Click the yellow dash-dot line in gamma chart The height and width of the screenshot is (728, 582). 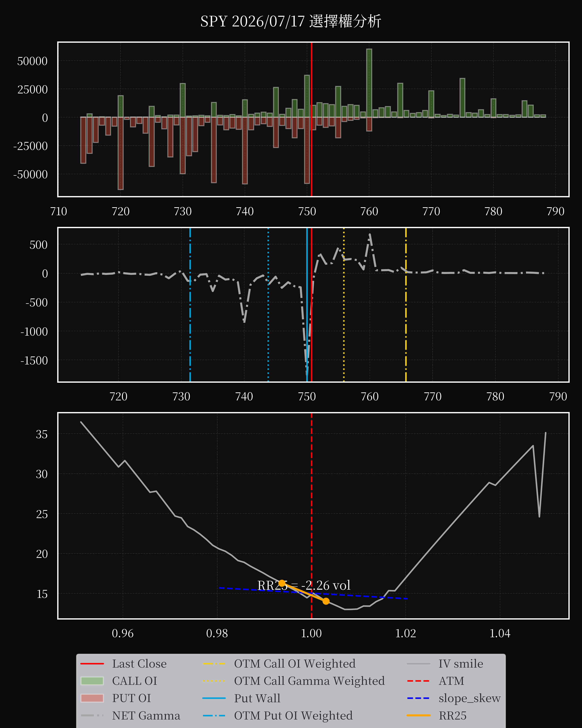pos(406,305)
